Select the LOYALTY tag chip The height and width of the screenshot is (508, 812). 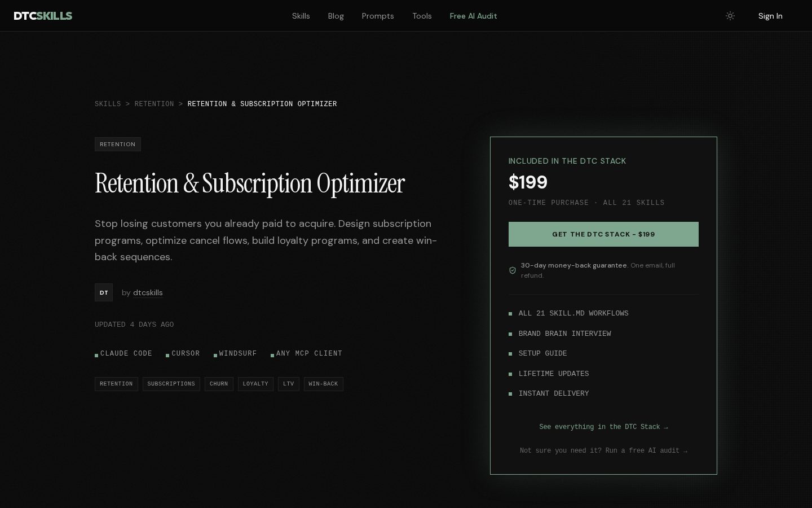[x=255, y=384]
